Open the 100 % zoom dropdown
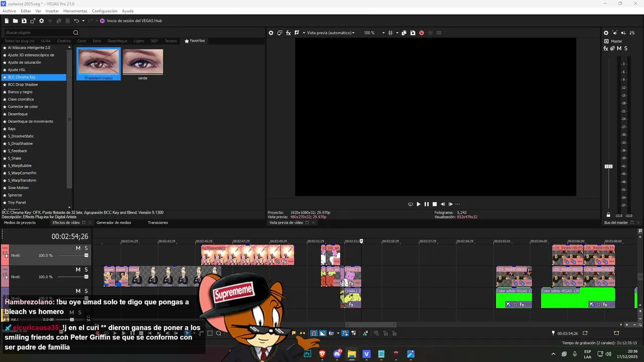644x362 pixels. click(374, 33)
